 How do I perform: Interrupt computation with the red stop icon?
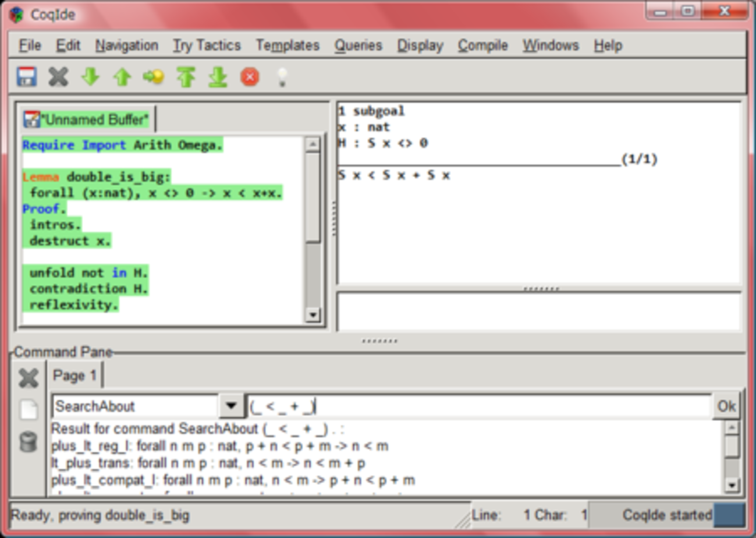pyautogui.click(x=250, y=77)
